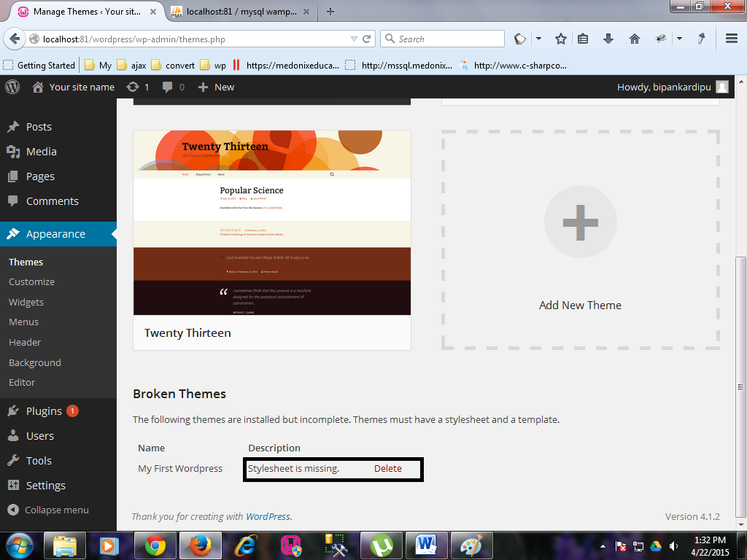The image size is (747, 560).
Task: Open the Firefox hamburger menu
Action: (732, 39)
